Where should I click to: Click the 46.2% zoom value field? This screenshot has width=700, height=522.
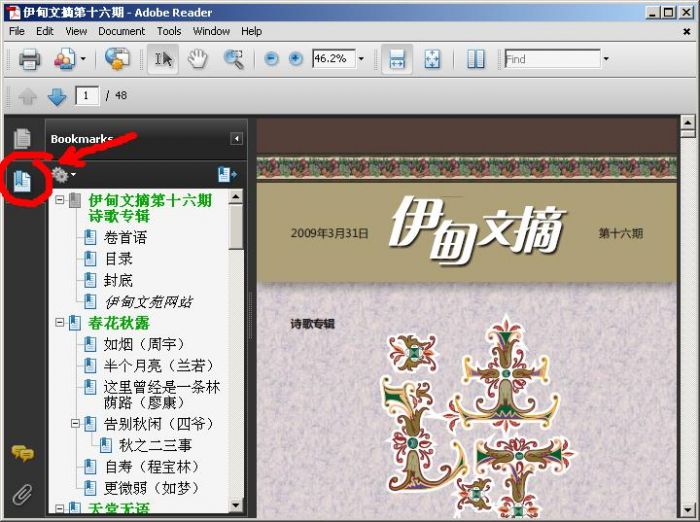click(x=334, y=58)
